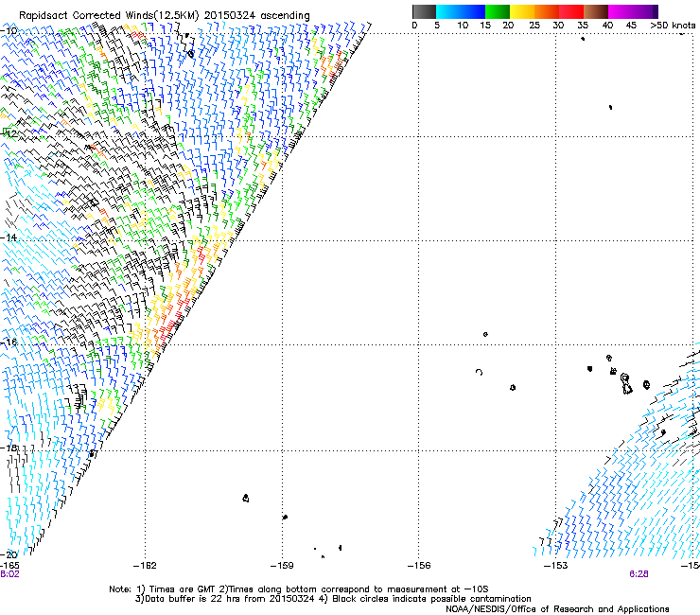Click the gray 0–5 knots legend segment
This screenshot has height=615, width=700.
tap(424, 11)
